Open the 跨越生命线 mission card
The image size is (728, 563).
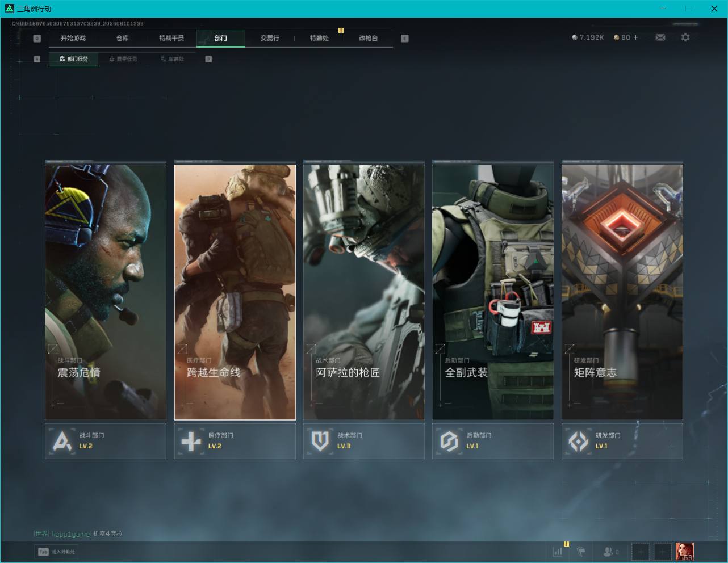click(x=235, y=292)
